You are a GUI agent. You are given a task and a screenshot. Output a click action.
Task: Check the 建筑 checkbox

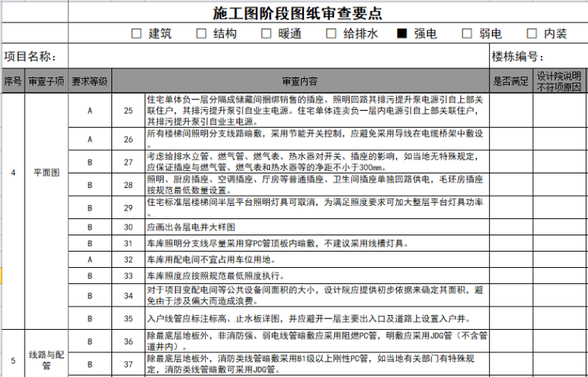pyautogui.click(x=136, y=33)
